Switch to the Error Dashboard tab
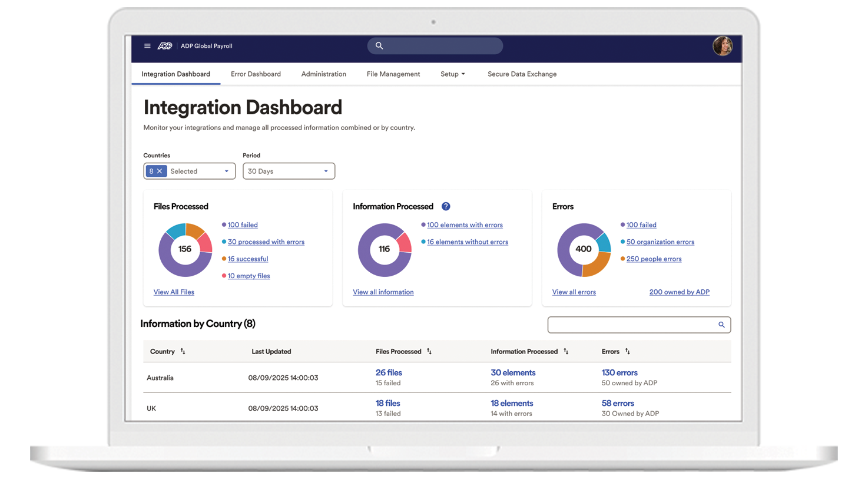 click(256, 74)
